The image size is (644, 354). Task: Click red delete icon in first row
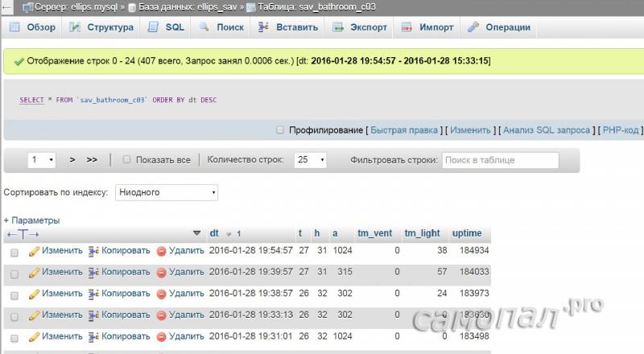[161, 251]
